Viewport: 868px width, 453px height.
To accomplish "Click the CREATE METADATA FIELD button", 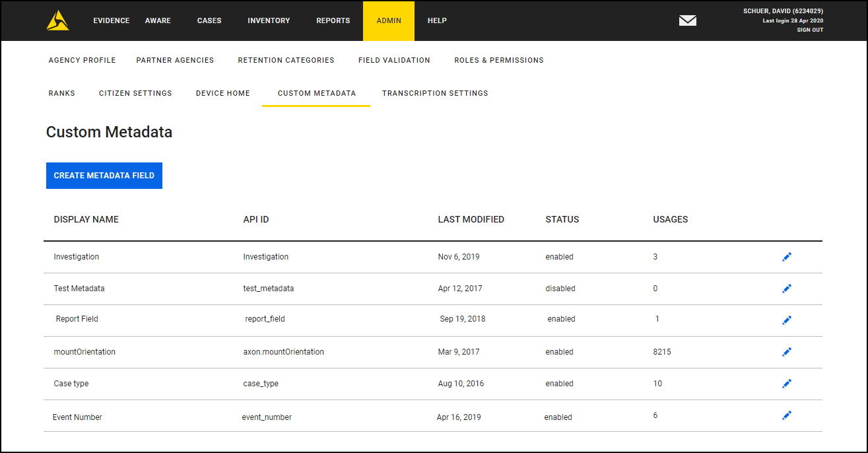I will tap(104, 175).
